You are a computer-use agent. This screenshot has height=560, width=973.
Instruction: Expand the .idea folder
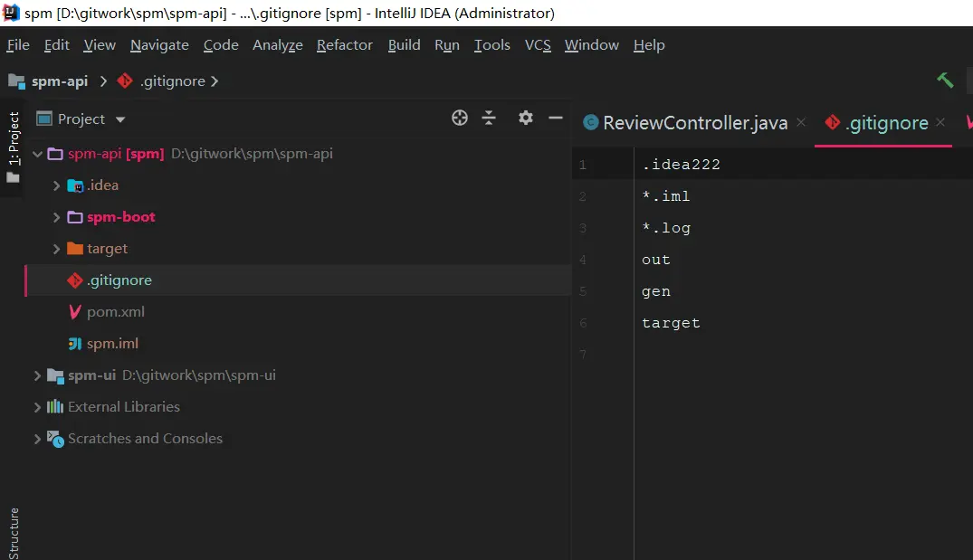tap(56, 185)
